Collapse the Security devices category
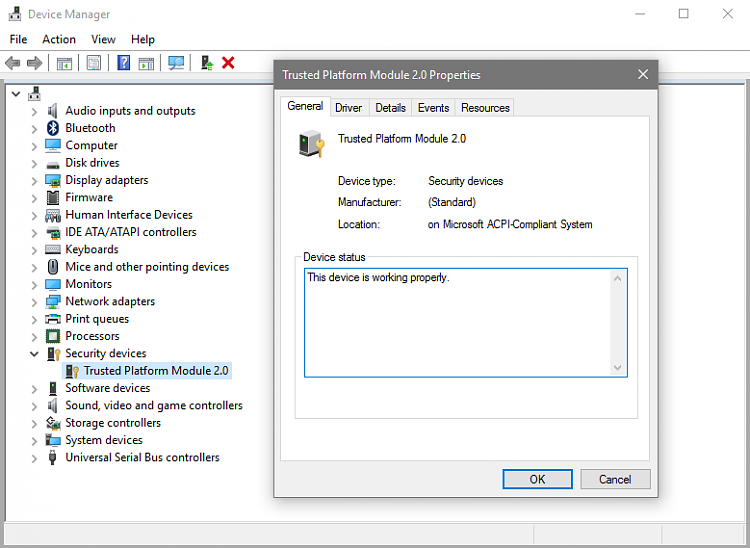Image resolution: width=750 pixels, height=548 pixels. pyautogui.click(x=35, y=354)
